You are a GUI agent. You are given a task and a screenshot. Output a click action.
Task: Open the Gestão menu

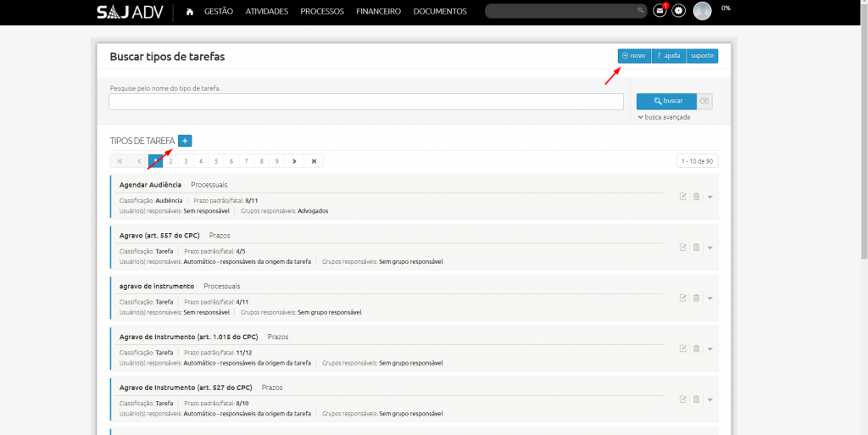pos(219,12)
